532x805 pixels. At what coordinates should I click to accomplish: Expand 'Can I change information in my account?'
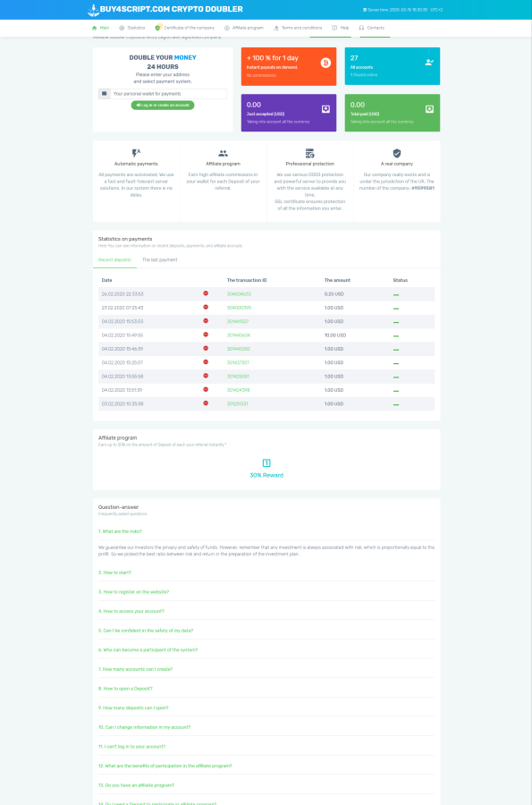pos(144,727)
